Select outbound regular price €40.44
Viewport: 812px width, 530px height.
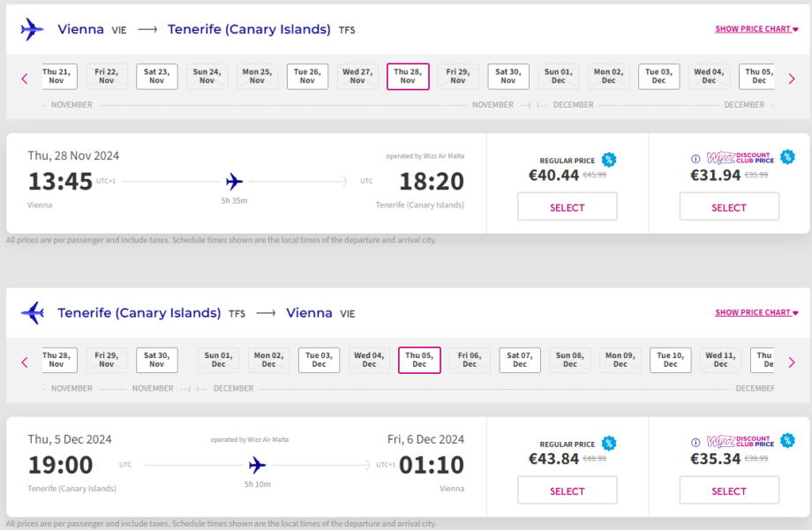[x=567, y=207]
